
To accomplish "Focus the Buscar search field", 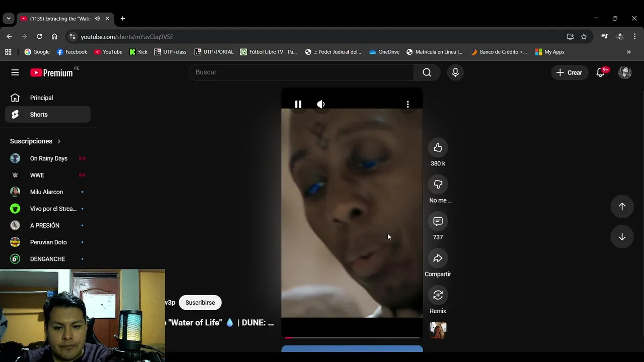I will (301, 72).
